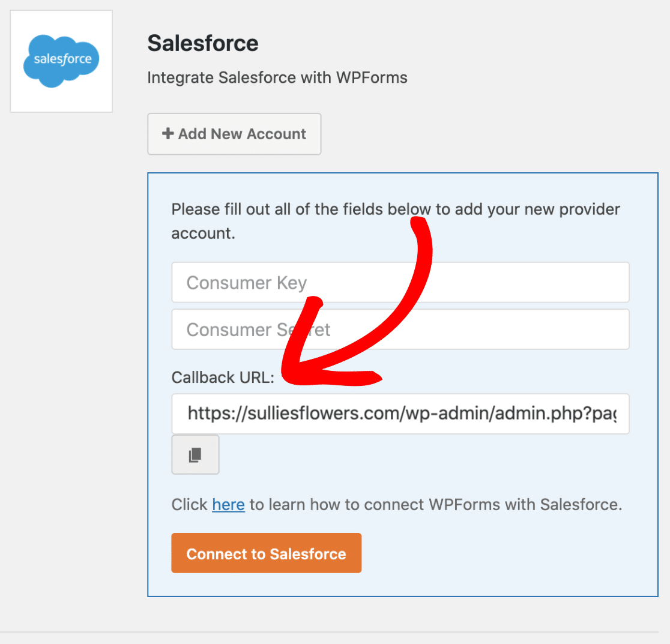670x644 pixels.
Task: Click the Salesforce cloud logo thumbnail
Action: (61, 61)
